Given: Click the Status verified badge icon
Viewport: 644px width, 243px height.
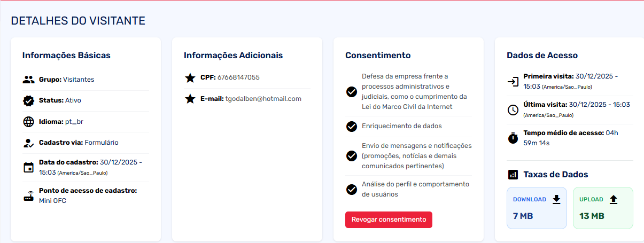Looking at the screenshot, I should tap(29, 100).
